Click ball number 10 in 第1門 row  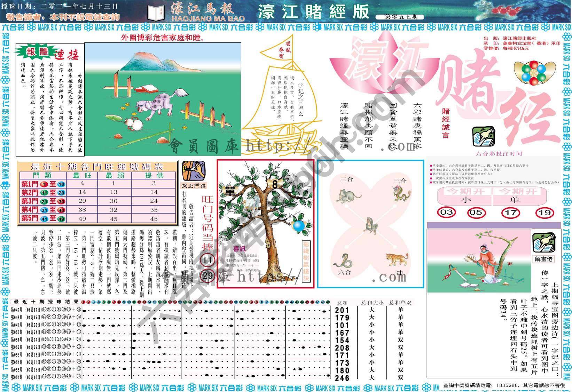pyautogui.click(x=61, y=184)
